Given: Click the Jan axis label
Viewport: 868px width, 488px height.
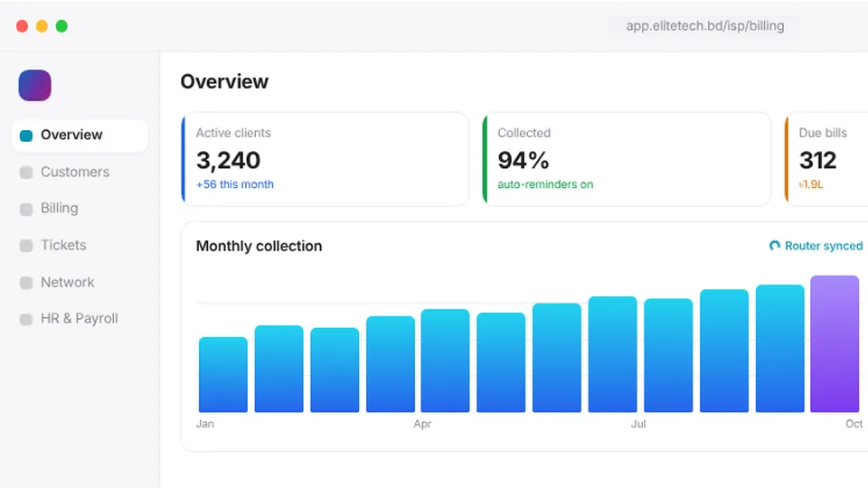Looking at the screenshot, I should point(205,424).
